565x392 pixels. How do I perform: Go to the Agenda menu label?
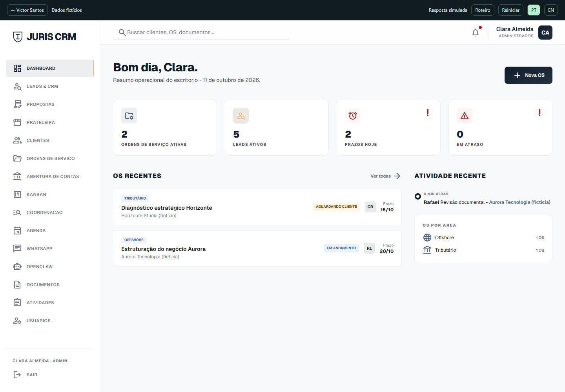pos(36,230)
